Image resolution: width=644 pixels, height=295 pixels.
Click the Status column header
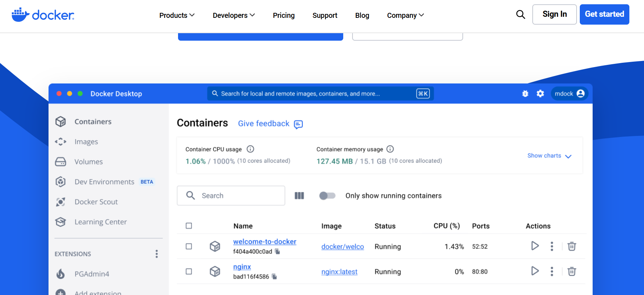point(385,226)
